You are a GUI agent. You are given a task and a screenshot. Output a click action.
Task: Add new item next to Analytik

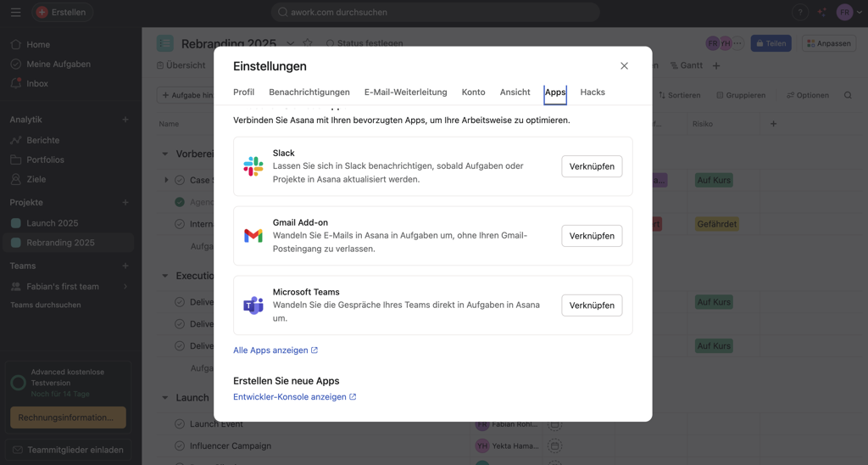click(x=125, y=119)
